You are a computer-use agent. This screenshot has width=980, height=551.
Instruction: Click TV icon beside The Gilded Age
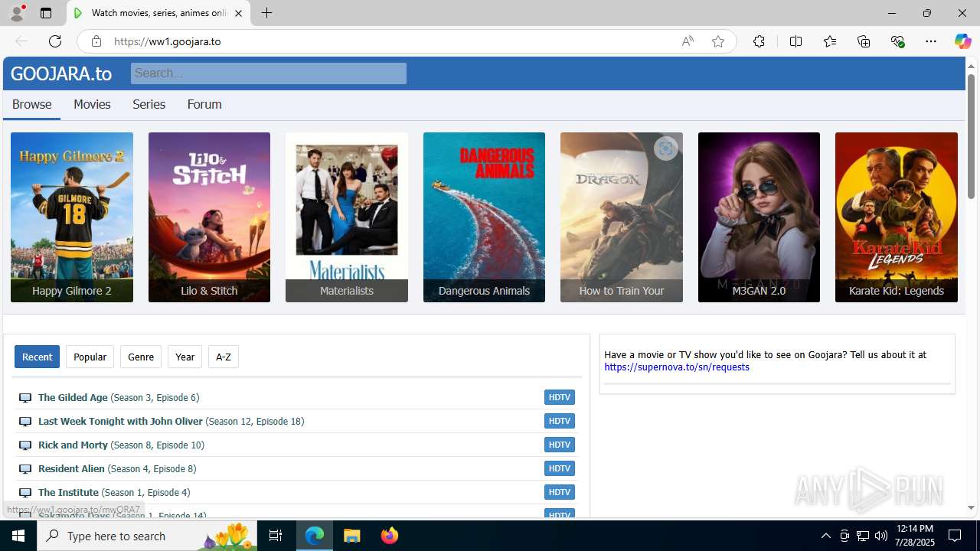[x=25, y=398]
